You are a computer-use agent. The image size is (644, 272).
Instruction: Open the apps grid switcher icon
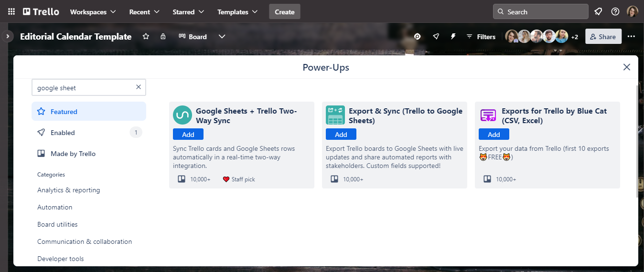(11, 12)
